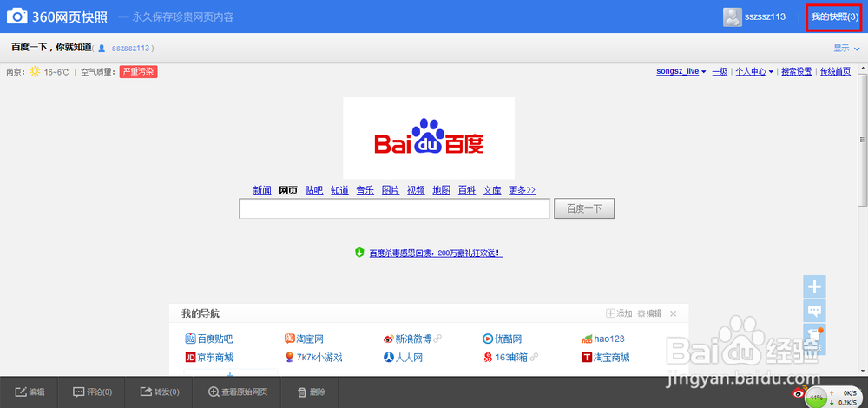Click the chain icon beside 163邮箱
Image resolution: width=868 pixels, height=408 pixels.
tap(534, 357)
